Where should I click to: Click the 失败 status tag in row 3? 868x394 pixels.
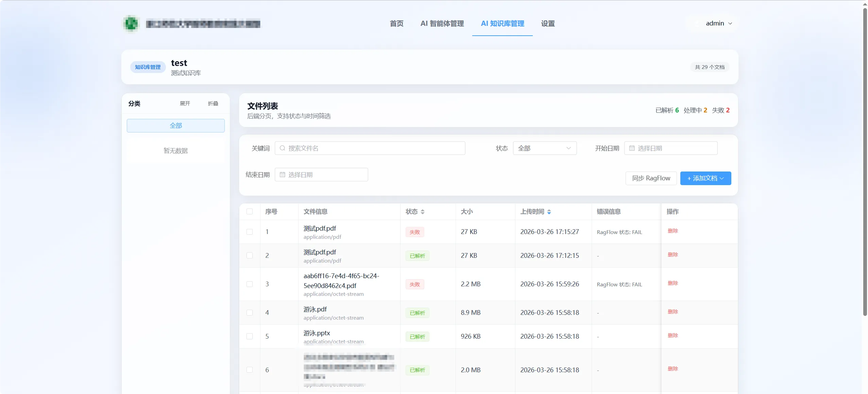(x=415, y=284)
